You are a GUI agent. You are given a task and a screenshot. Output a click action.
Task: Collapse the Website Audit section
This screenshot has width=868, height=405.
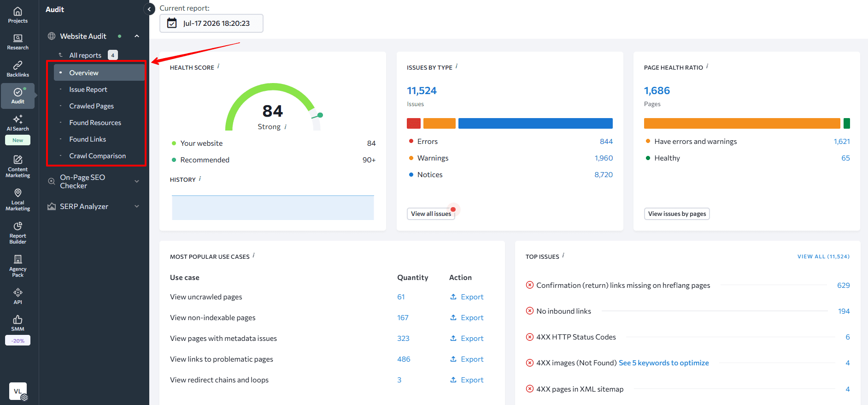(x=137, y=36)
